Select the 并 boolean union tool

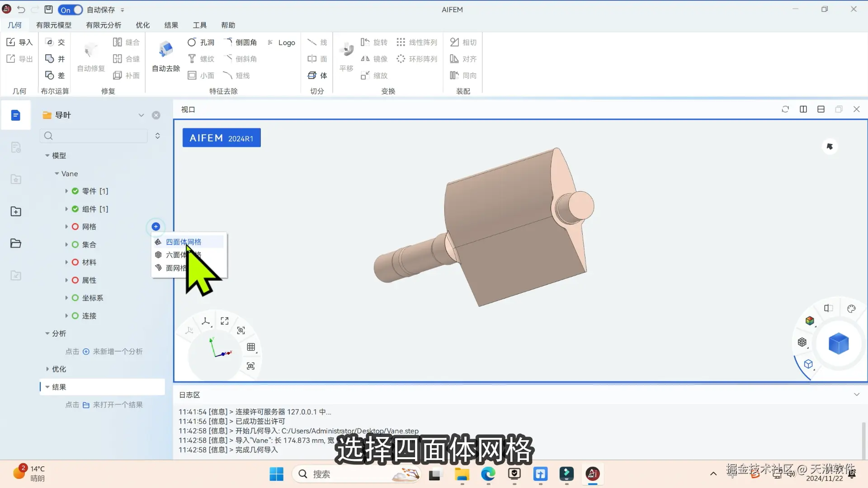point(55,59)
